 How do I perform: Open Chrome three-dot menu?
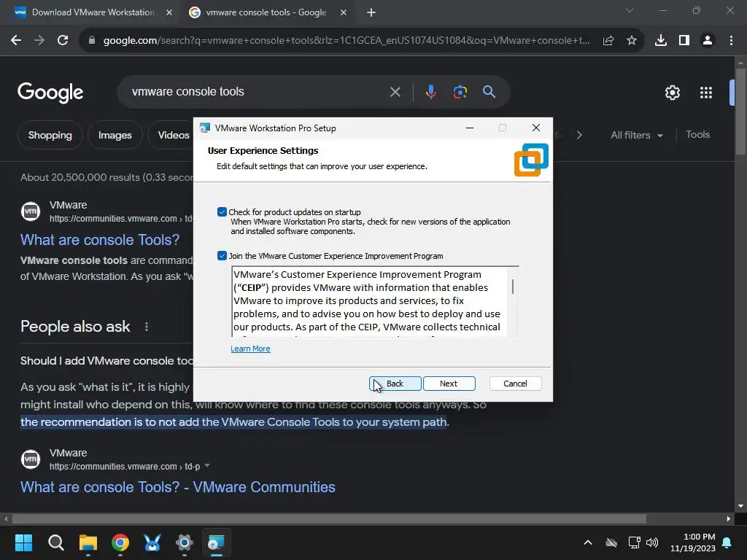[731, 41]
